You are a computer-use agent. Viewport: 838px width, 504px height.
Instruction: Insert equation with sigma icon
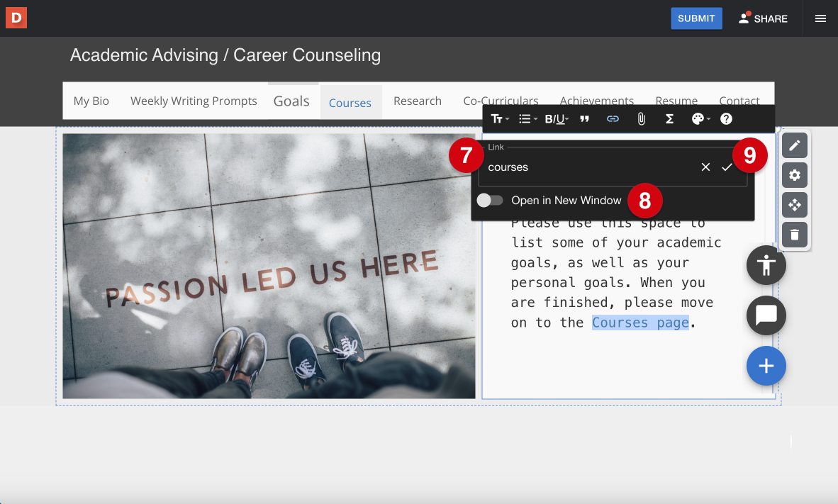(x=669, y=118)
